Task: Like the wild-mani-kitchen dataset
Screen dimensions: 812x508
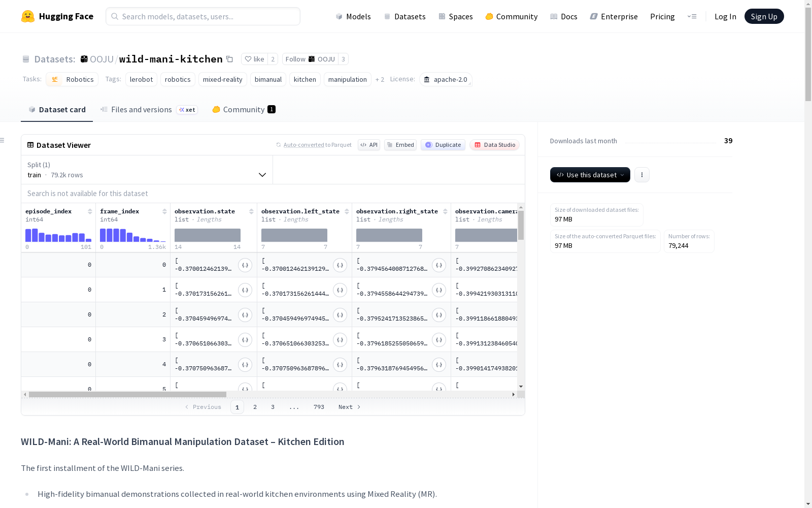Action: tap(254, 59)
